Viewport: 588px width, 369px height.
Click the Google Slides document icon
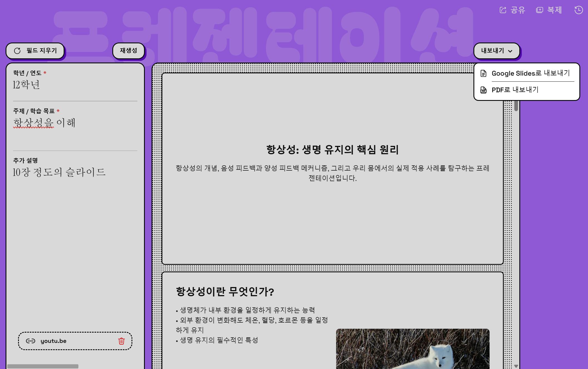point(483,74)
